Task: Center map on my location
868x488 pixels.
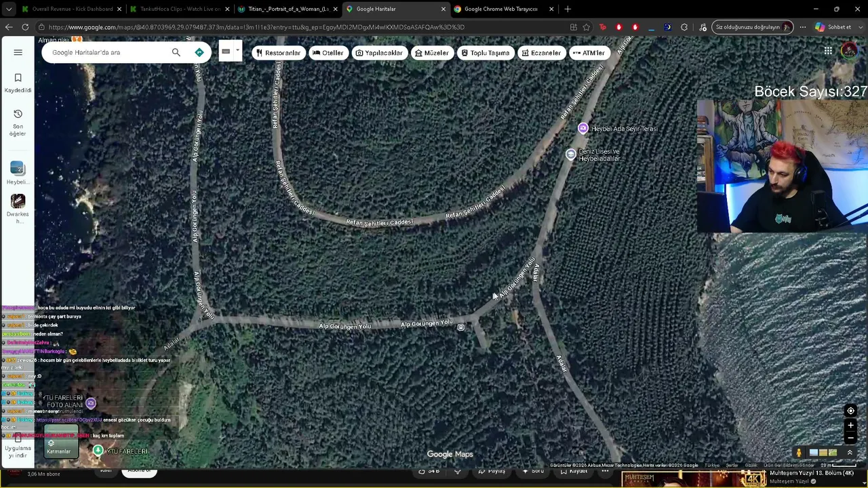Action: pyautogui.click(x=850, y=411)
